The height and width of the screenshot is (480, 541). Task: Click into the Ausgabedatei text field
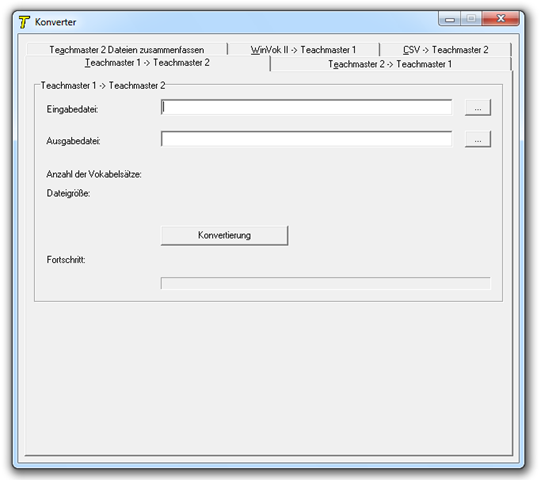[306, 139]
